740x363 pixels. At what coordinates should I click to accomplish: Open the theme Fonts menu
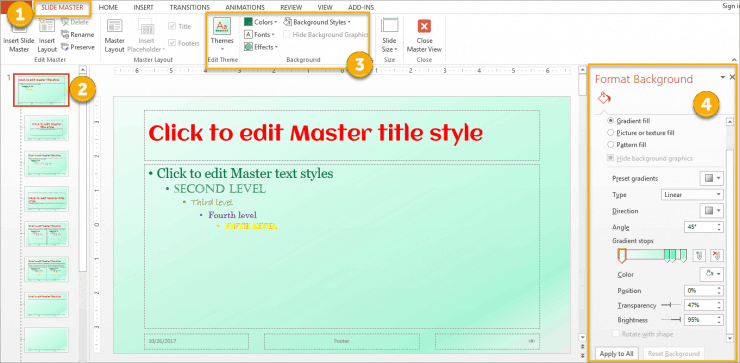coord(260,34)
